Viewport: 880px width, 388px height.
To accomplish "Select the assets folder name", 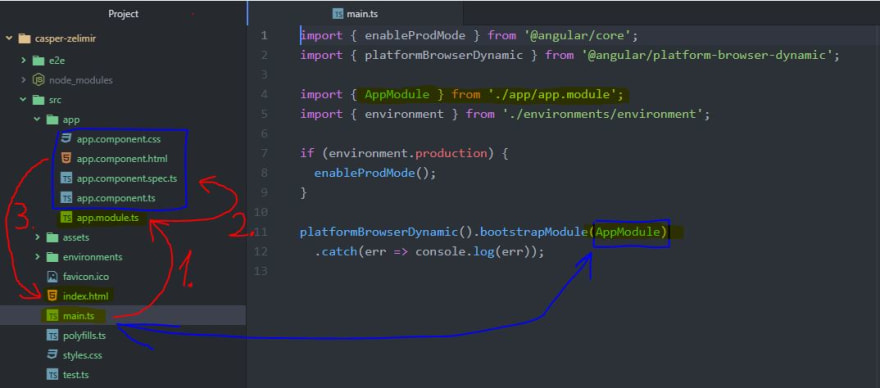I will pos(76,237).
